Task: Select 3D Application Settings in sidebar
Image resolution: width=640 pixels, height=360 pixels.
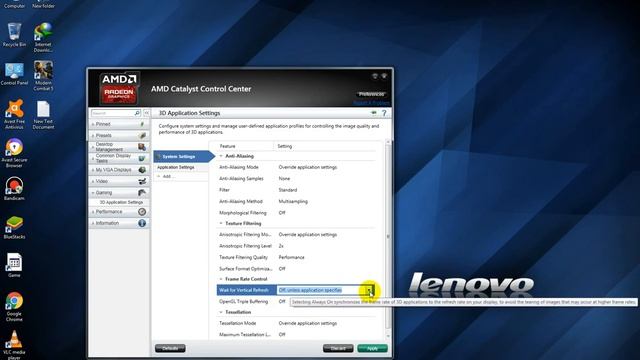Action: coord(121,202)
